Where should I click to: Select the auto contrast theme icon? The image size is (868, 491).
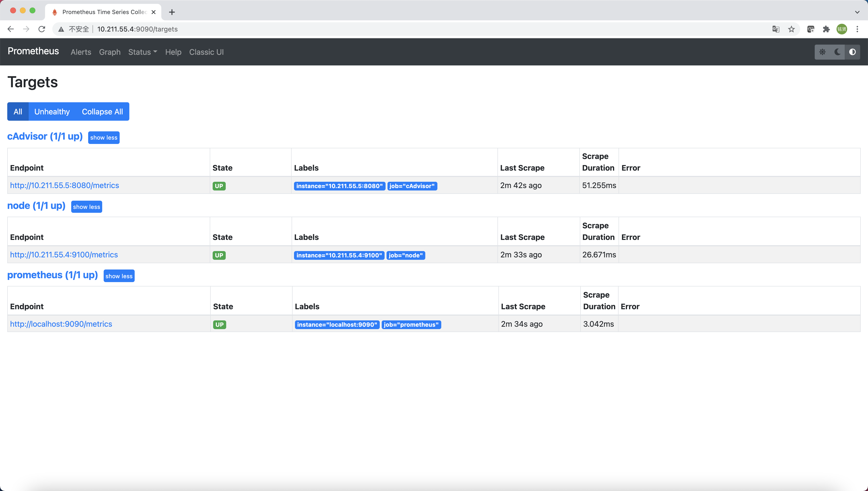click(x=852, y=52)
